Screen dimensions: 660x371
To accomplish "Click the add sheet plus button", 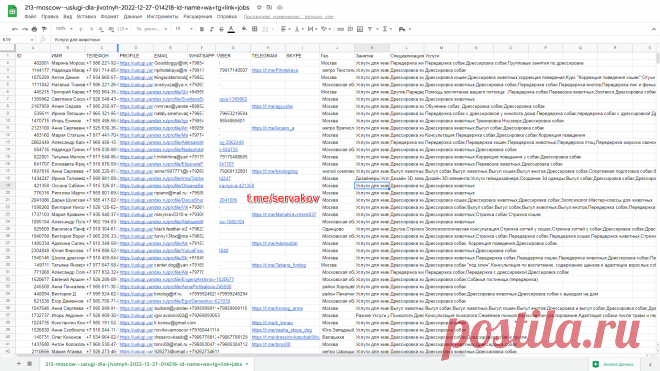I will [19, 363].
